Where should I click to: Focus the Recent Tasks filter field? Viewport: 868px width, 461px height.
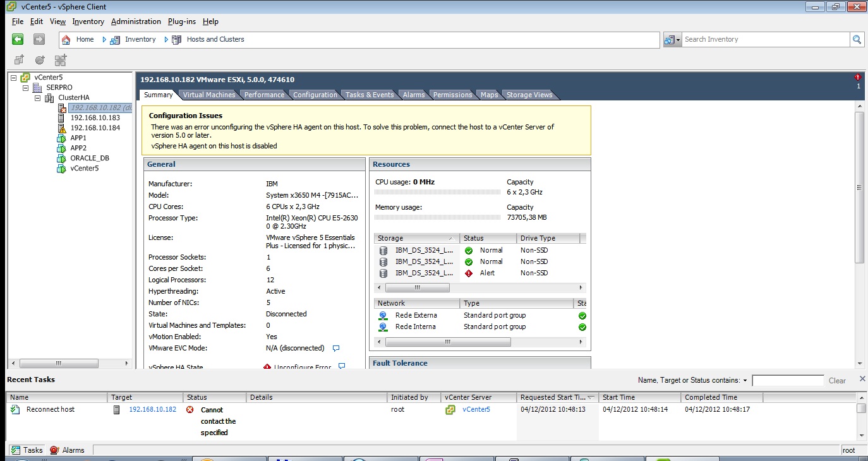click(788, 380)
